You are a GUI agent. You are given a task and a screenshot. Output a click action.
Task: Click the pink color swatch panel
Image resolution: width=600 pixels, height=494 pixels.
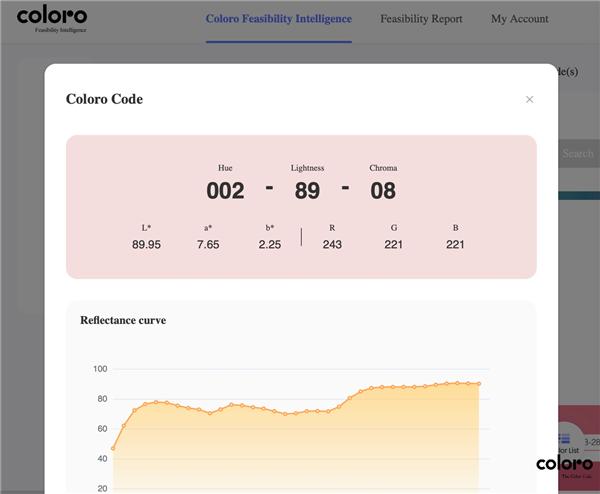[301, 207]
